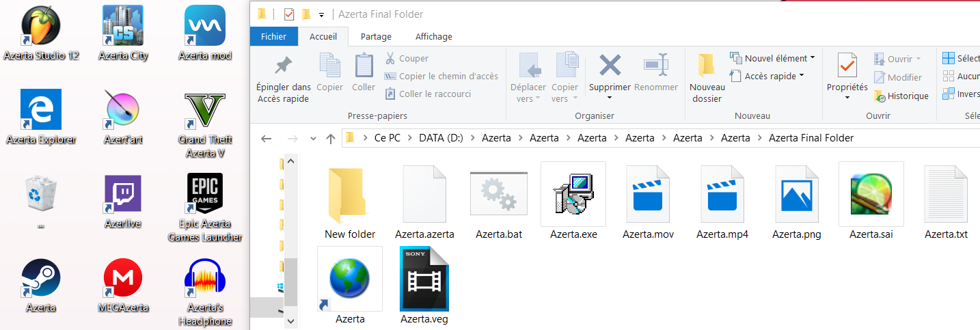Select Azerta.png image file
This screenshot has height=330, width=980.
click(x=797, y=202)
